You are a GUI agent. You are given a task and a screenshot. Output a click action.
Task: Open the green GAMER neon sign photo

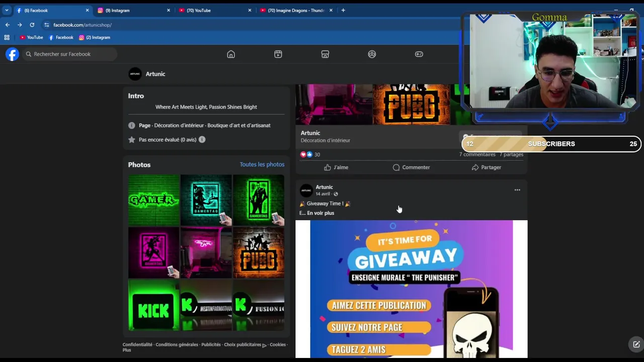[x=154, y=200]
